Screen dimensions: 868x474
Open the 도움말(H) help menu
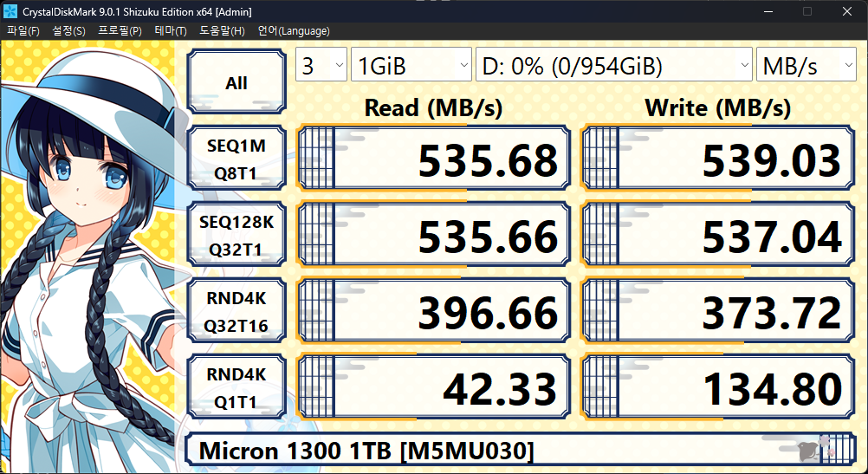tap(222, 31)
